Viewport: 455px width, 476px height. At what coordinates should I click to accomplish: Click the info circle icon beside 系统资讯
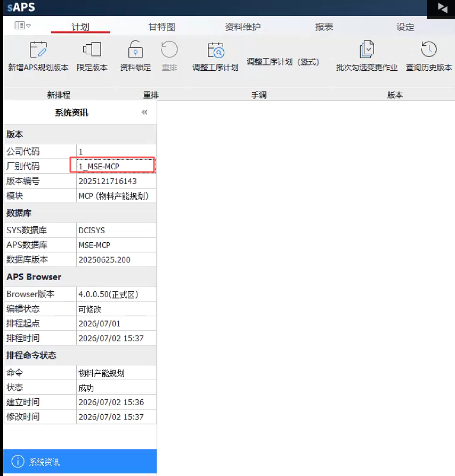18,462
